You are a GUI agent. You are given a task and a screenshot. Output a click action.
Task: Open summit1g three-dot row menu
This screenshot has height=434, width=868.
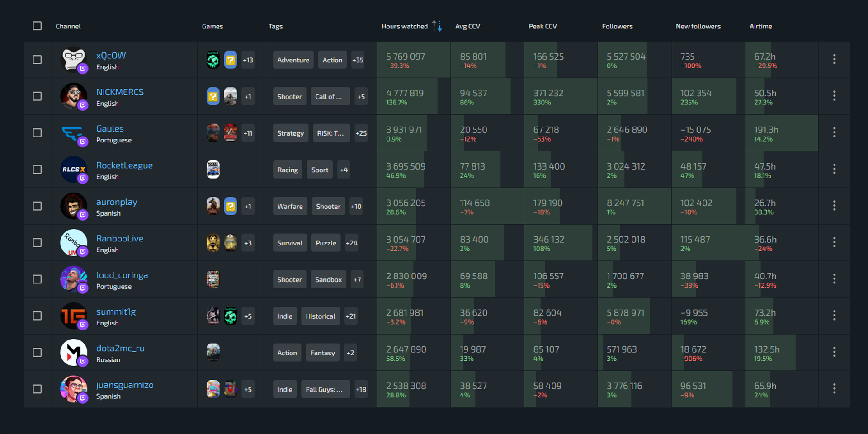[x=834, y=316]
